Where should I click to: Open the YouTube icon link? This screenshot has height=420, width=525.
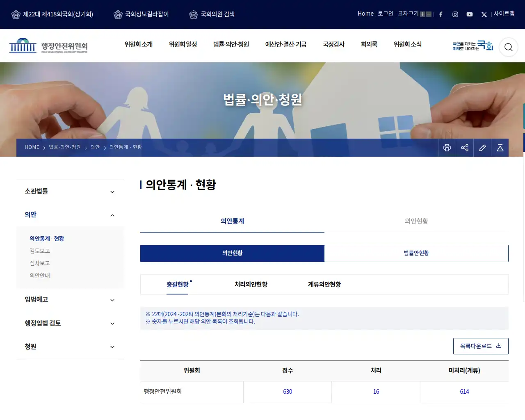coord(470,14)
